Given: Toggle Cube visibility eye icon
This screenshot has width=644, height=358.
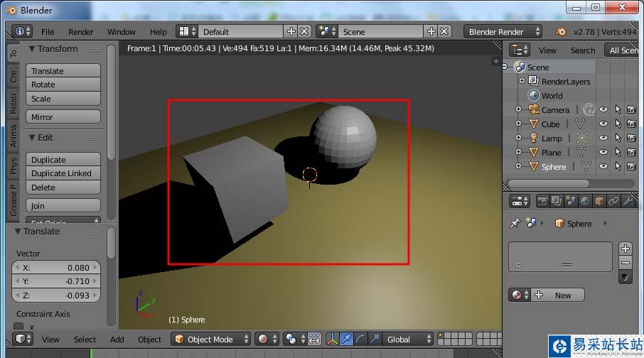Looking at the screenshot, I should coord(603,124).
